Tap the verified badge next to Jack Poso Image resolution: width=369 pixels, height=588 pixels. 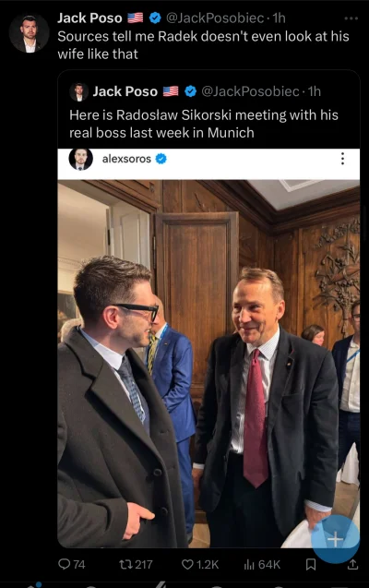(155, 18)
